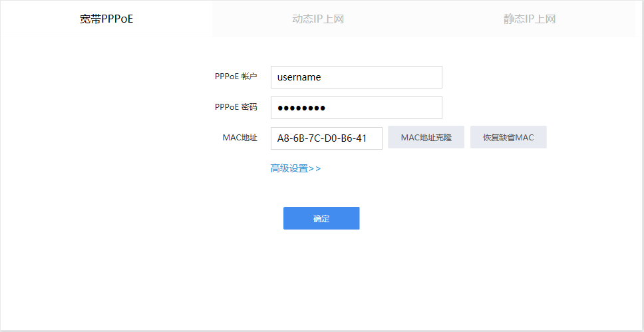Click the 恢复缺省MAC button
The image size is (644, 332).
508,138
